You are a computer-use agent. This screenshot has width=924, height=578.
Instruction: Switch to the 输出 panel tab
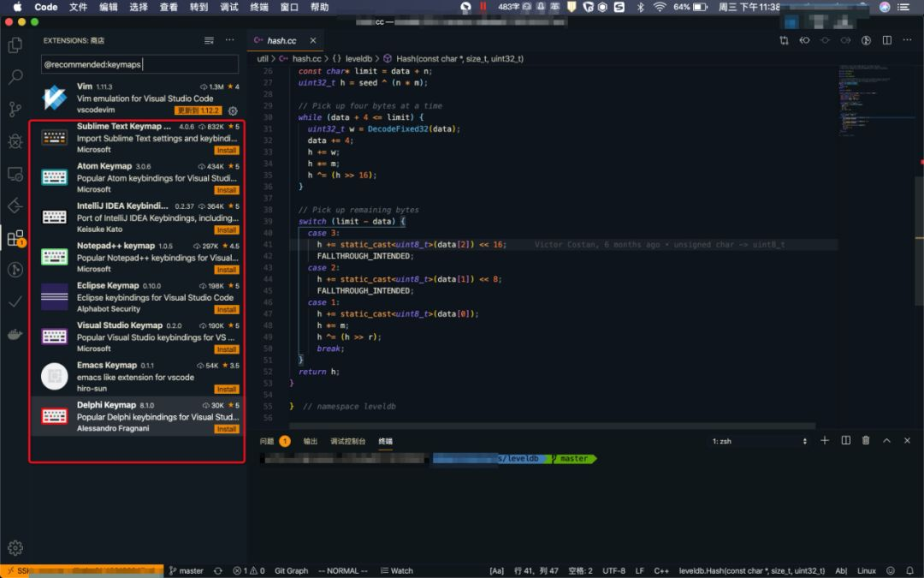pyautogui.click(x=310, y=441)
